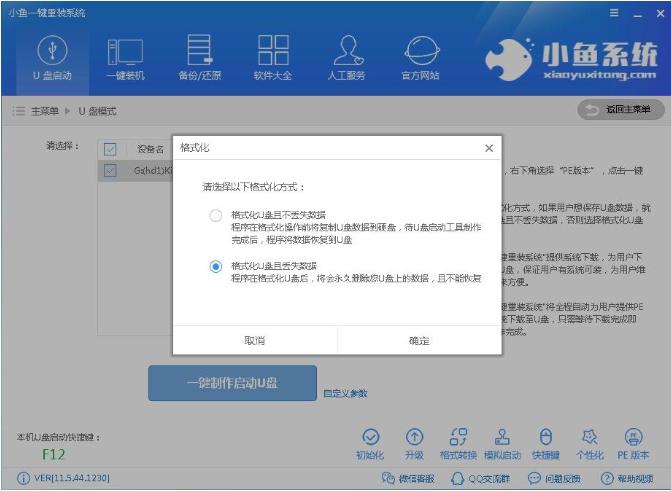The width and height of the screenshot is (671, 491).
Task: Click 取消 in format dialog
Action: 255,340
